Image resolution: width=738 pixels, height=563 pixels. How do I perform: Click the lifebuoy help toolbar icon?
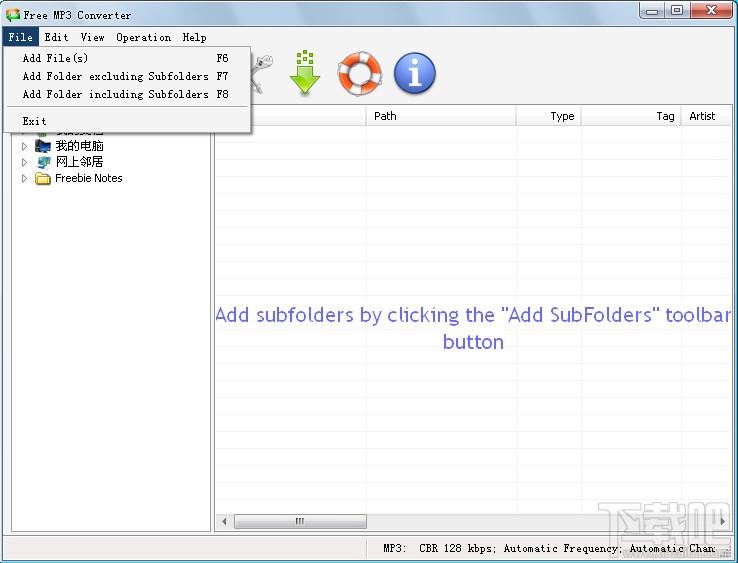(x=360, y=73)
